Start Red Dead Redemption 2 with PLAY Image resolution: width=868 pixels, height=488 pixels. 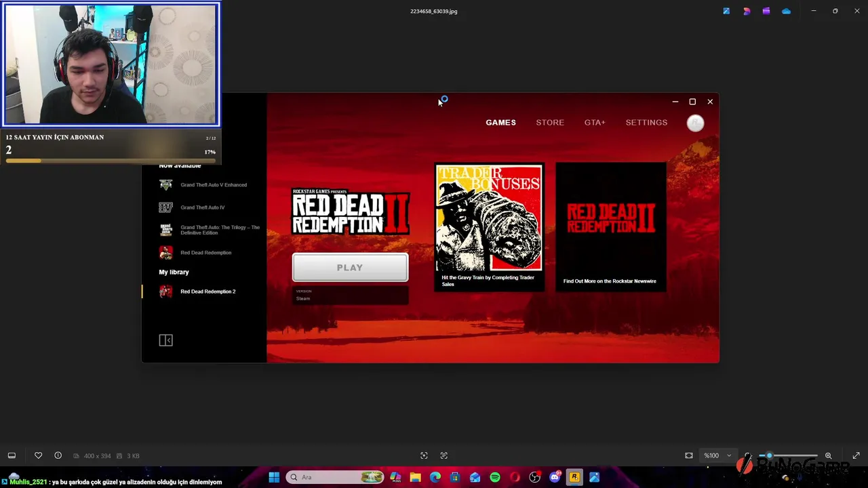pos(350,268)
